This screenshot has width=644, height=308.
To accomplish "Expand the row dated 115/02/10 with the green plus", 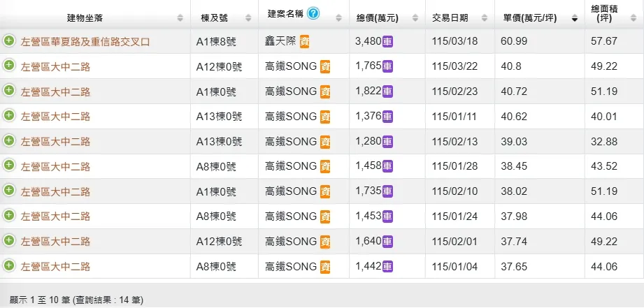I will pos(8,191).
